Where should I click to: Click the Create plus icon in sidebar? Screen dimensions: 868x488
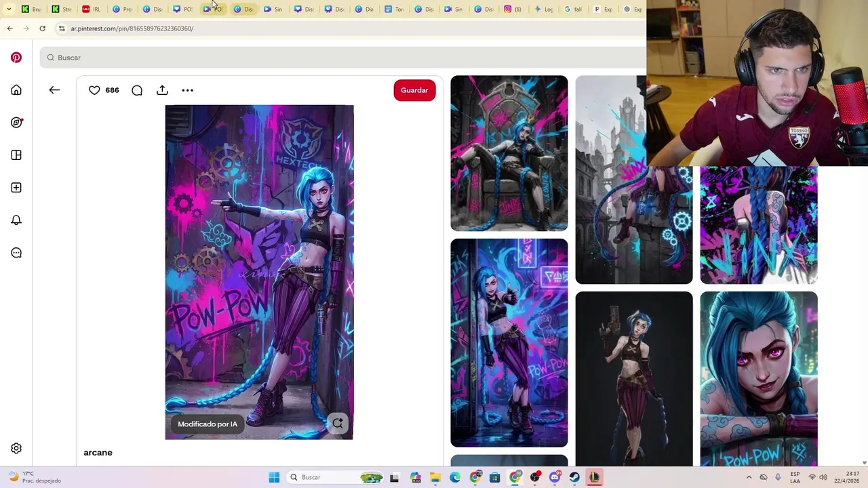(x=16, y=188)
